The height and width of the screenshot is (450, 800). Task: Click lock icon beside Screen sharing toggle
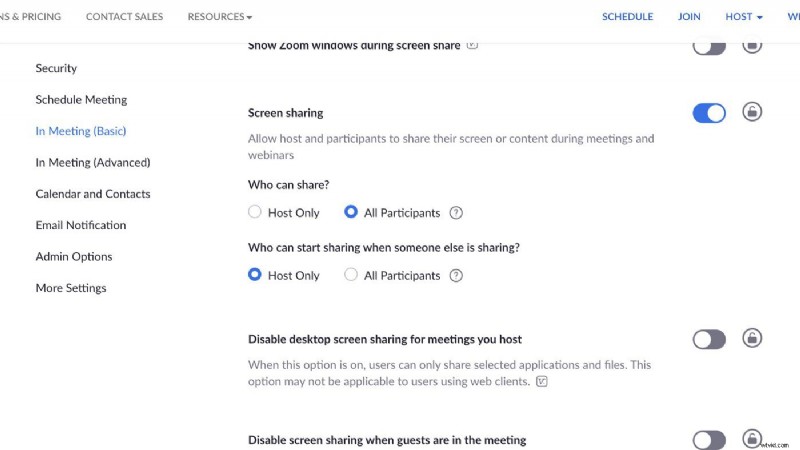pos(752,112)
